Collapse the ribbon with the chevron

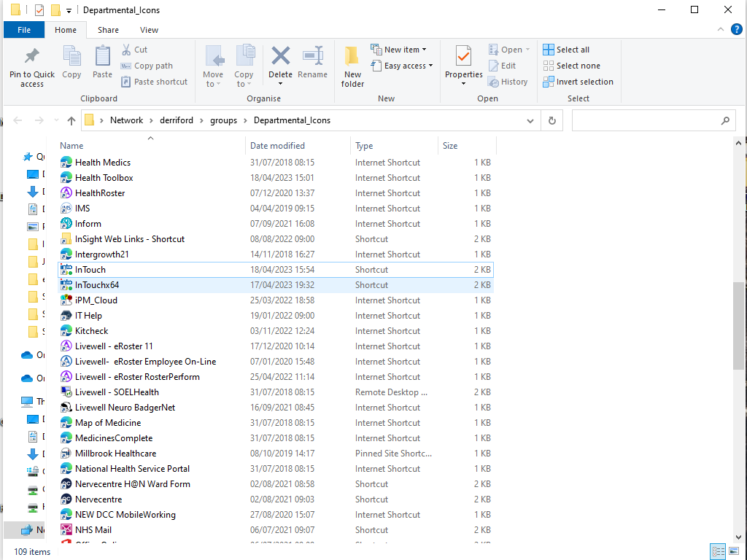point(720,29)
